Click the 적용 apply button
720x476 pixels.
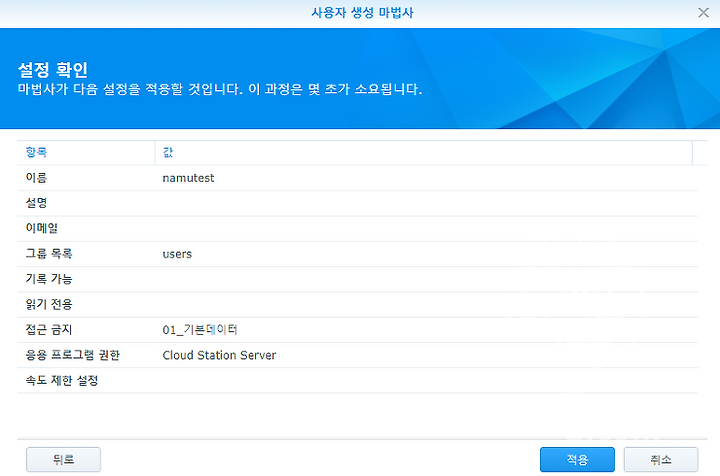[577, 459]
